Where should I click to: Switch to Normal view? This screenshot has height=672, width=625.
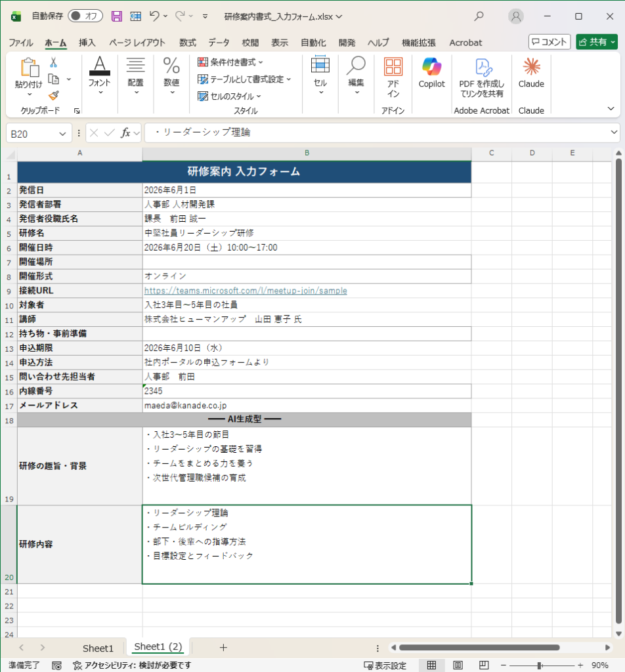tap(432, 665)
